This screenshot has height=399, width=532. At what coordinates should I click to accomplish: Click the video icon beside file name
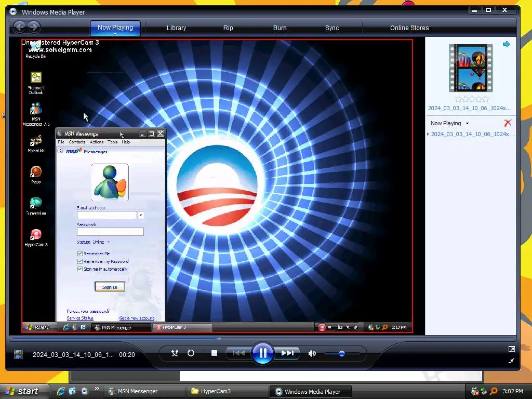[18, 354]
